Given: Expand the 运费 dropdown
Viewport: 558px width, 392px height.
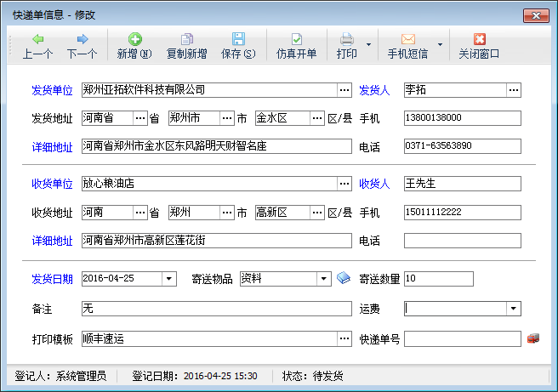Looking at the screenshot, I should tap(514, 309).
